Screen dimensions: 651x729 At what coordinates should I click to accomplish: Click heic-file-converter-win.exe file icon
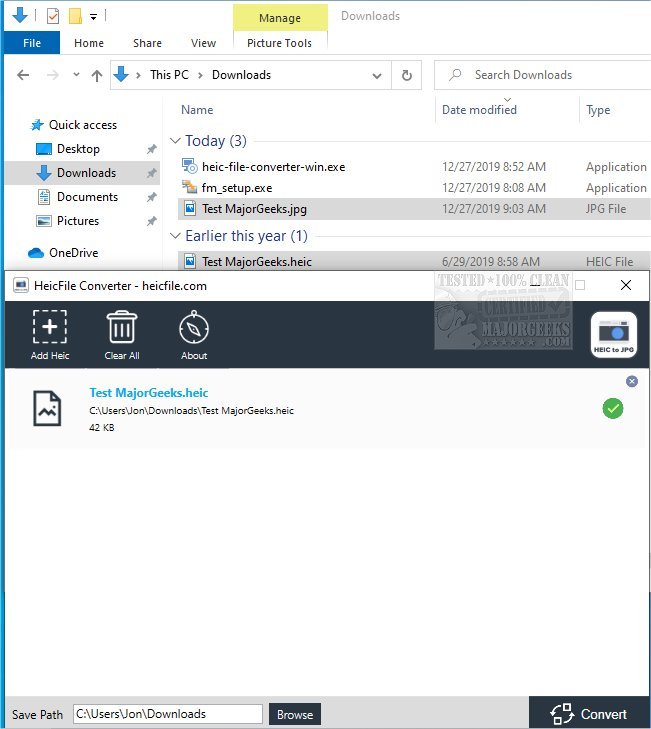(x=190, y=166)
